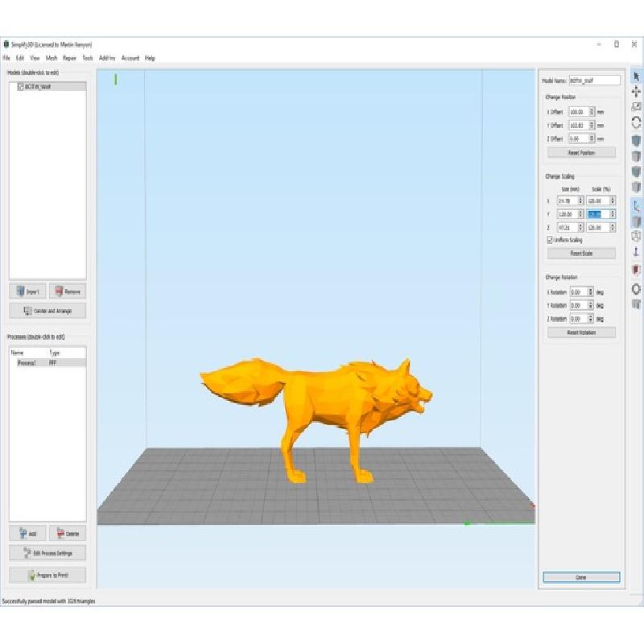Activate the Translate (move) four-arrow tool
Image resolution: width=644 pixels, height=644 pixels.
(636, 92)
